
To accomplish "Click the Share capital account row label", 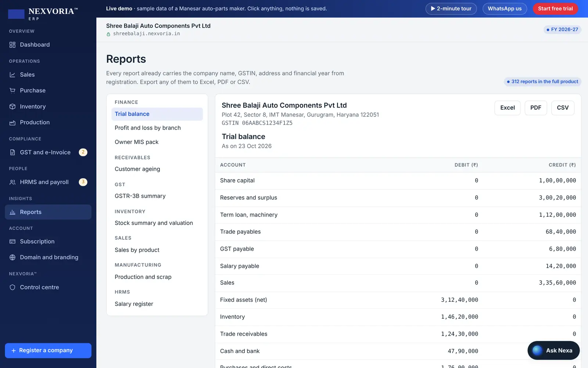I will click(x=237, y=181).
